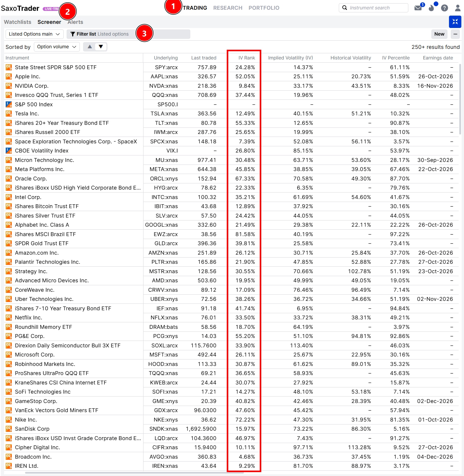Screen dimensions: 464x476
Task: Sort descending with the down arrow
Action: tap(101, 47)
